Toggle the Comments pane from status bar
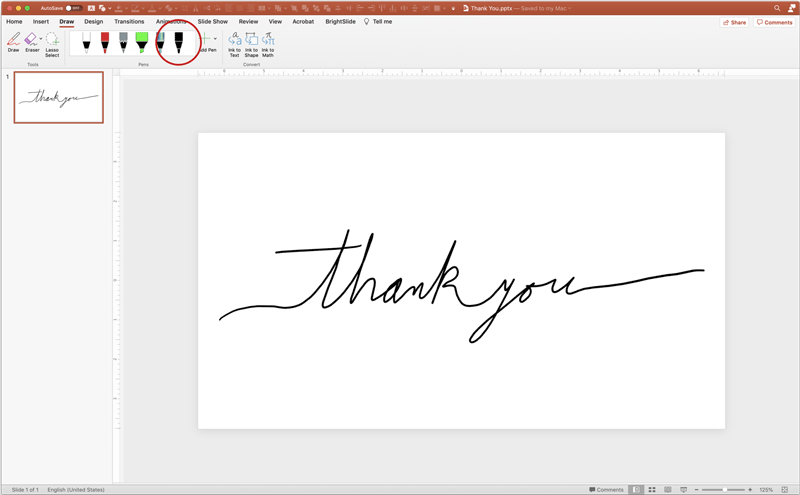The image size is (800, 495). pos(606,489)
